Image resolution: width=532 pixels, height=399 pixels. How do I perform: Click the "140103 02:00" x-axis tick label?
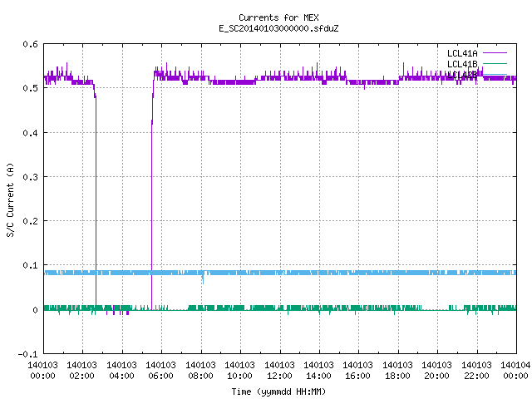81,371
